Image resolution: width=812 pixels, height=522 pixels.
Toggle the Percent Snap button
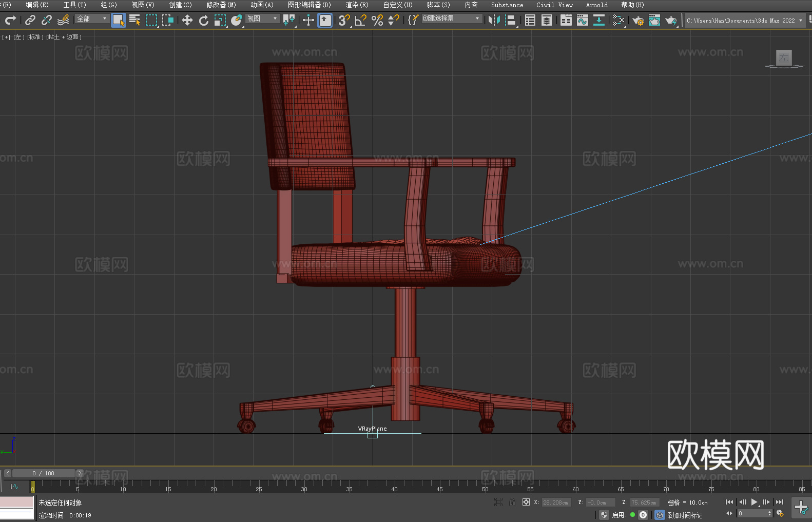pos(377,20)
